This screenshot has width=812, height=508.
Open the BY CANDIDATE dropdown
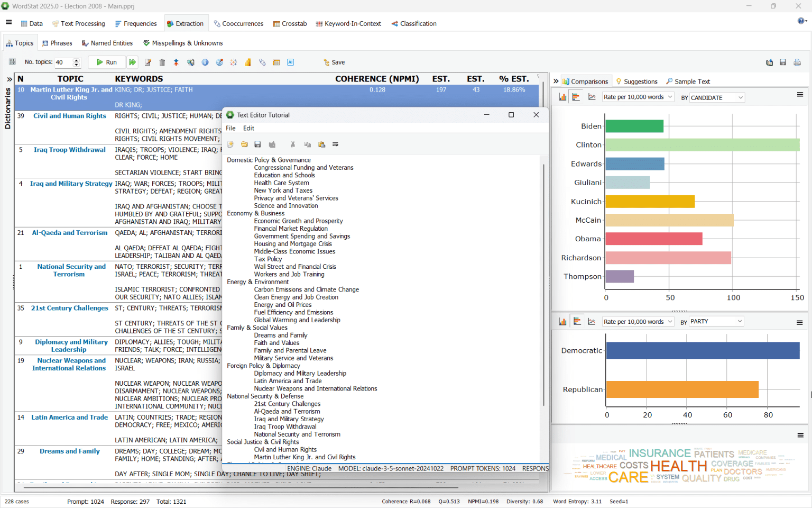click(717, 97)
